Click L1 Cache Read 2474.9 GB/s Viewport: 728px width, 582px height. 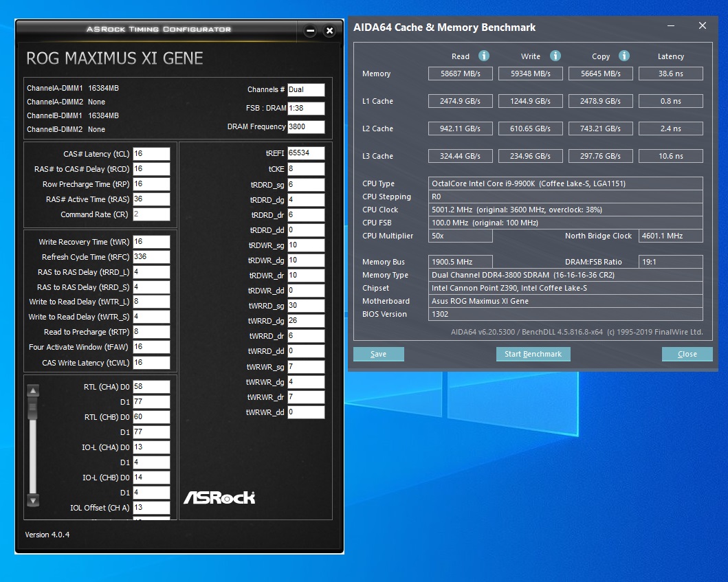(460, 101)
